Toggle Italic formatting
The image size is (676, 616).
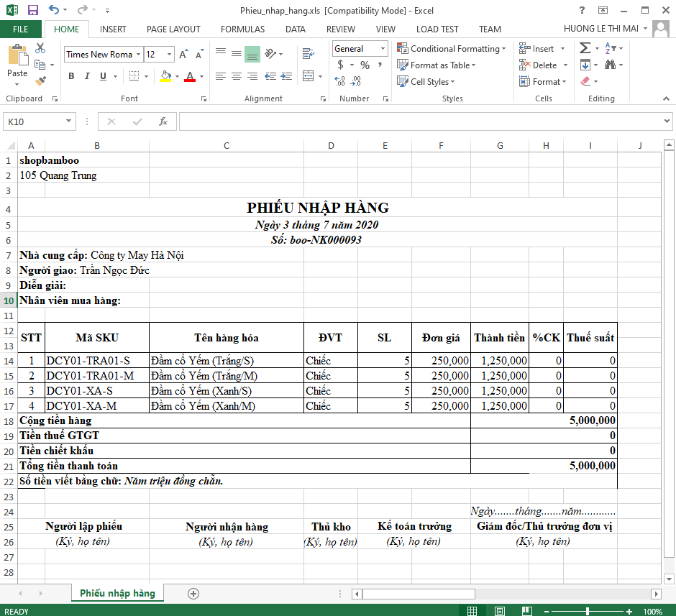[x=87, y=76]
